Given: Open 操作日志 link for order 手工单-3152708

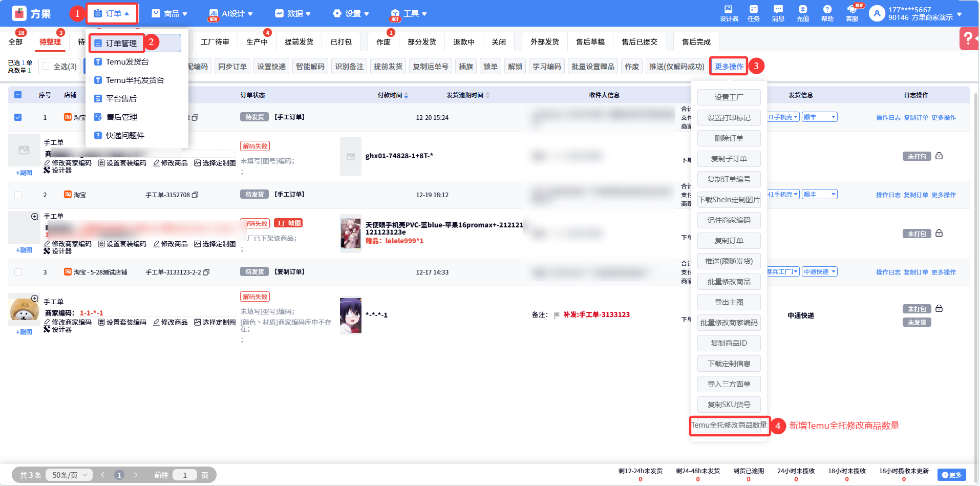Looking at the screenshot, I should pos(888,195).
